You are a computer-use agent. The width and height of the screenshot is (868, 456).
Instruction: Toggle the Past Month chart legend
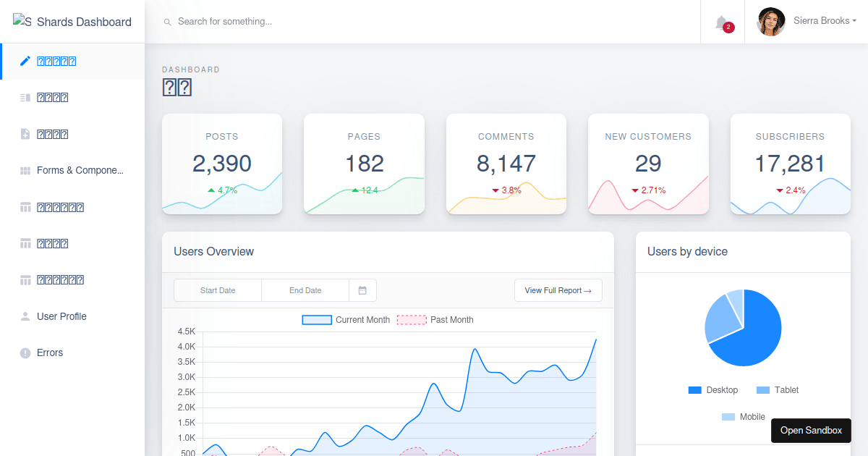click(411, 319)
